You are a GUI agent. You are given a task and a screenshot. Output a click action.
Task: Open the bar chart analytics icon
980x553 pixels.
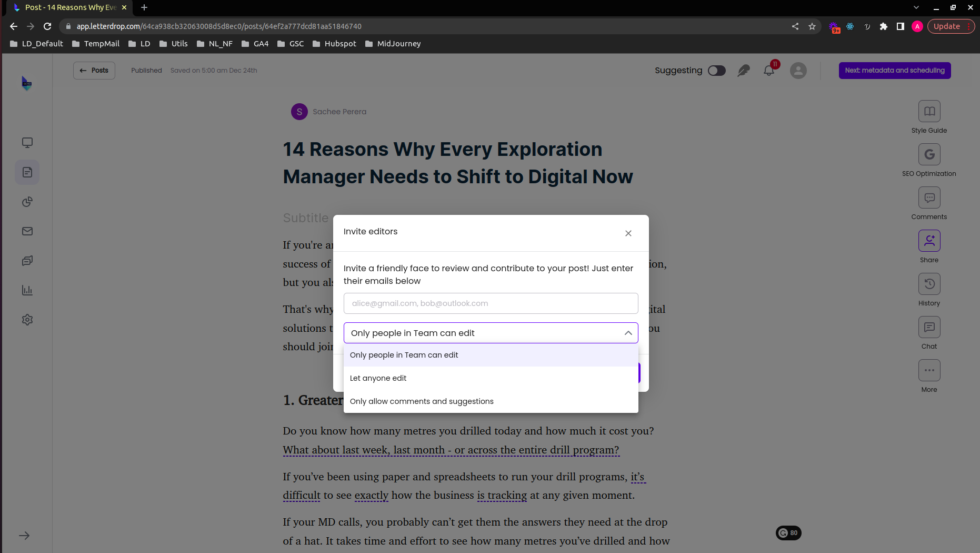pos(27,290)
